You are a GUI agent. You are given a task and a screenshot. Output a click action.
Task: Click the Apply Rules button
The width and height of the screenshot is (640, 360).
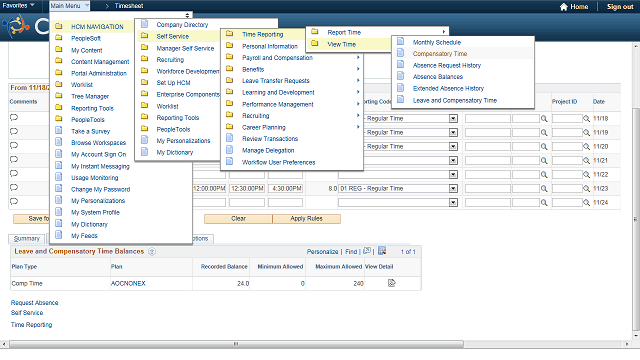pyautogui.click(x=306, y=219)
